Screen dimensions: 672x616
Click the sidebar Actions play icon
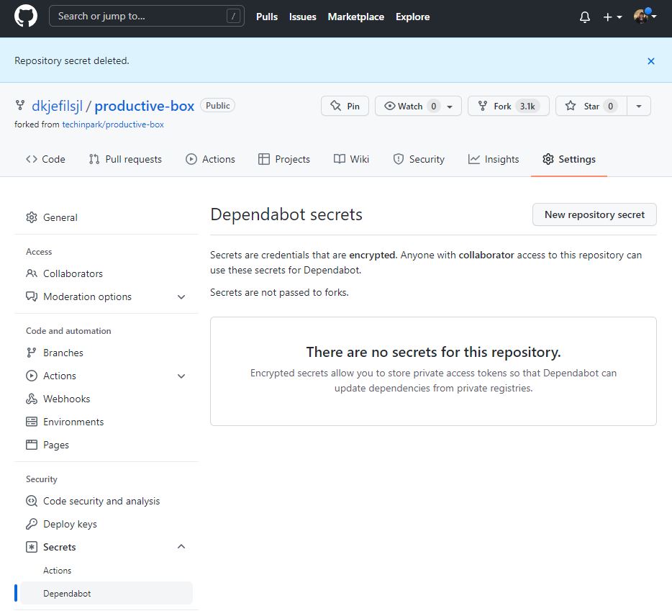pyautogui.click(x=31, y=376)
